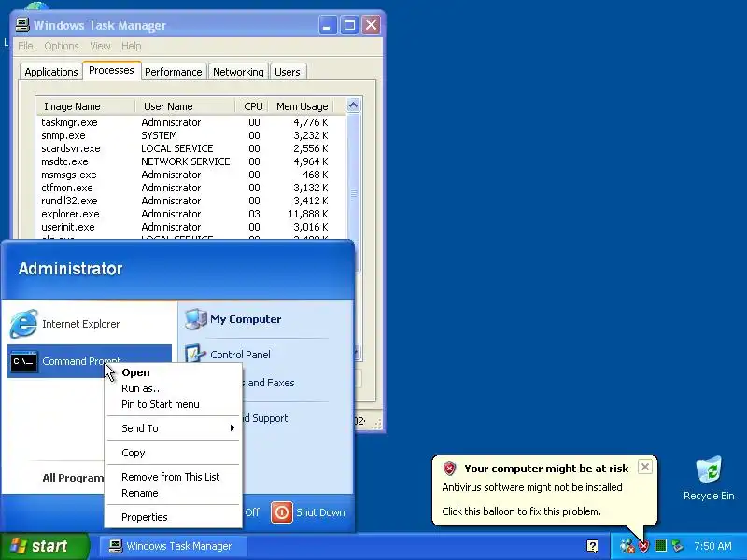Click the Command Prompt icon in Start menu

24,361
